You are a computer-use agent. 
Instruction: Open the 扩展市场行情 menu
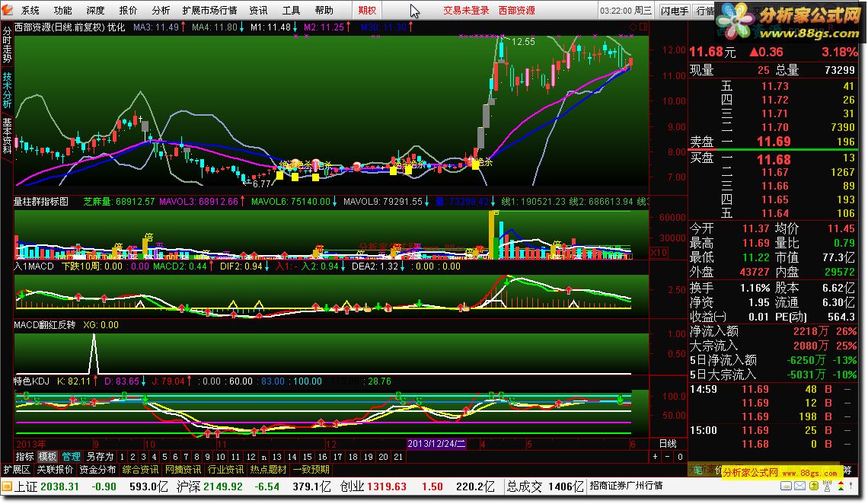210,10
